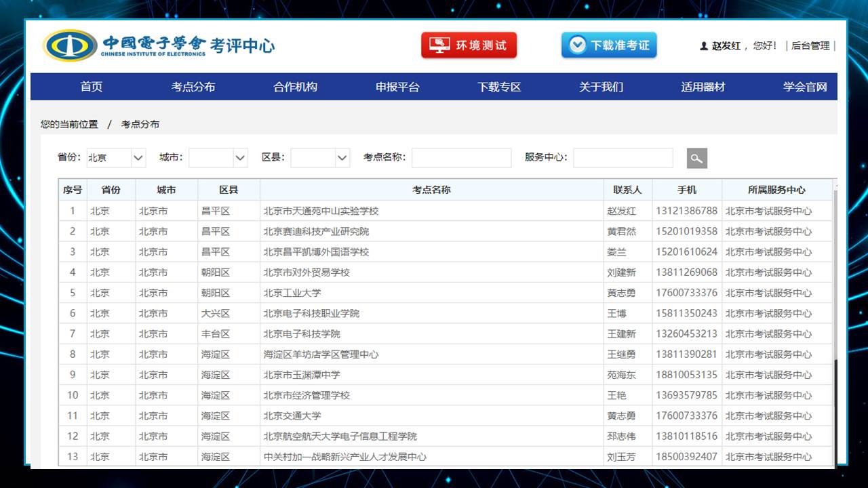Click contact name 刘建新
The image size is (868, 488).
coord(622,272)
